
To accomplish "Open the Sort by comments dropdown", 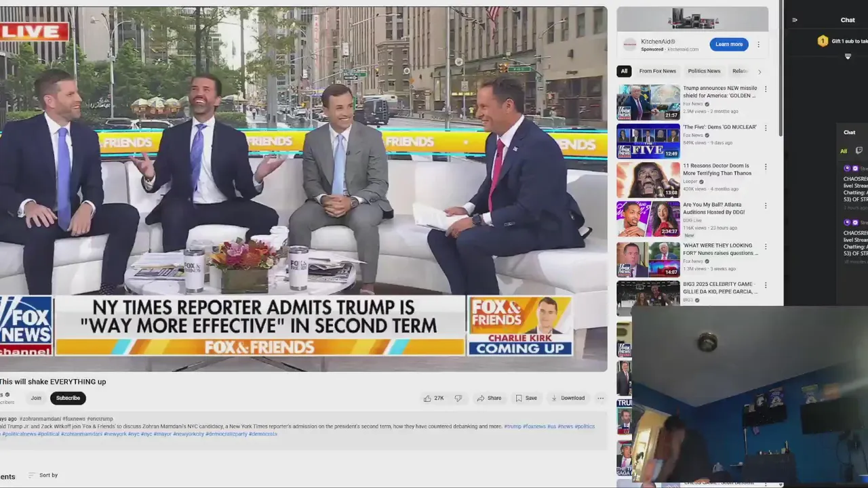I will (43, 475).
